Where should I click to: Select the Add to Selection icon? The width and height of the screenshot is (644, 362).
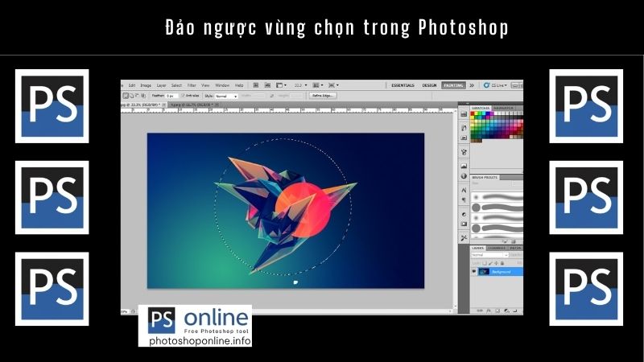pos(131,96)
